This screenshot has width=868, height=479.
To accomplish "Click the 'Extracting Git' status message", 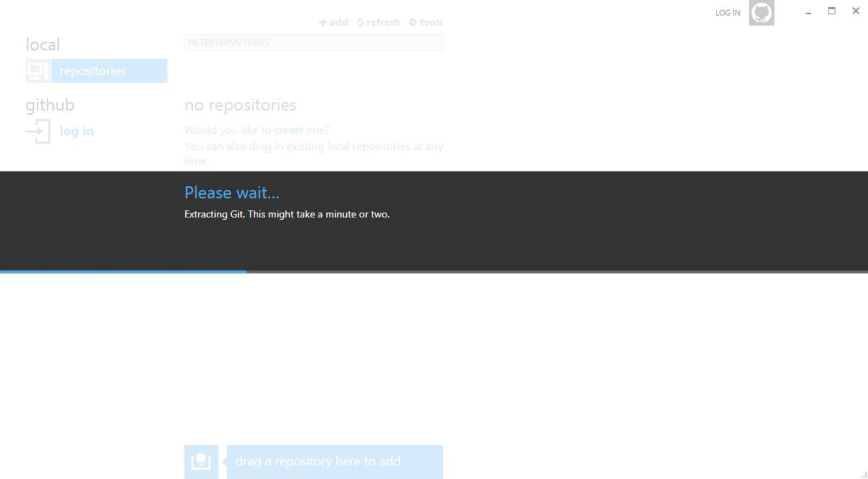I will tap(287, 214).
